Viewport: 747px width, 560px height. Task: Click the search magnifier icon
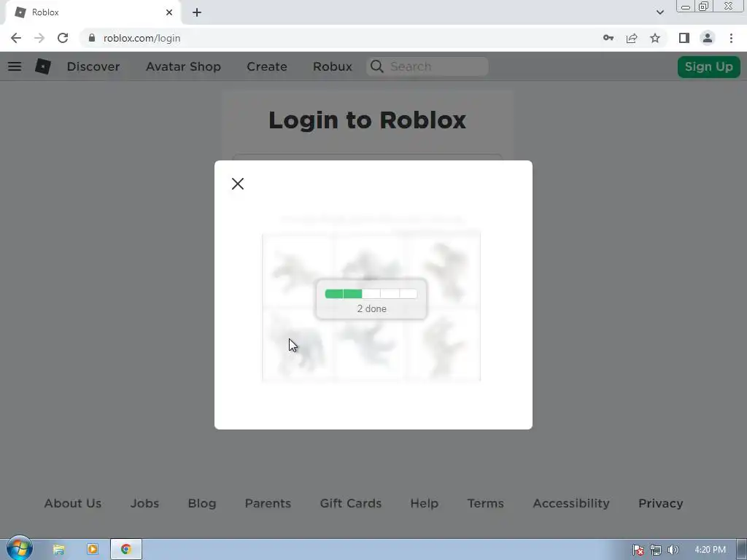(377, 66)
